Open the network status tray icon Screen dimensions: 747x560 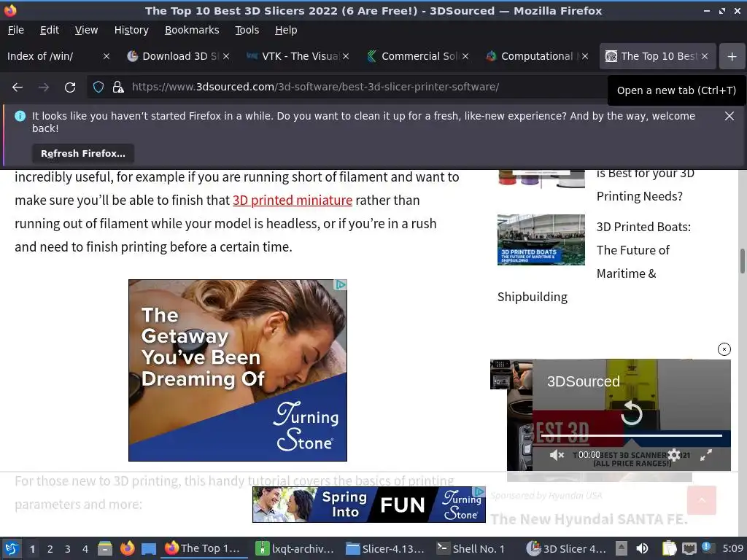(689, 548)
